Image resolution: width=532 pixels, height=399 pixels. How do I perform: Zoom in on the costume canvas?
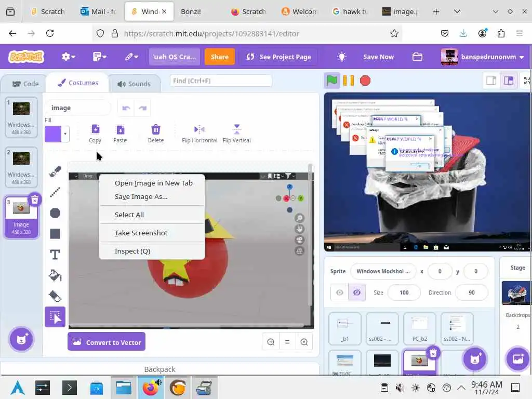point(304,342)
